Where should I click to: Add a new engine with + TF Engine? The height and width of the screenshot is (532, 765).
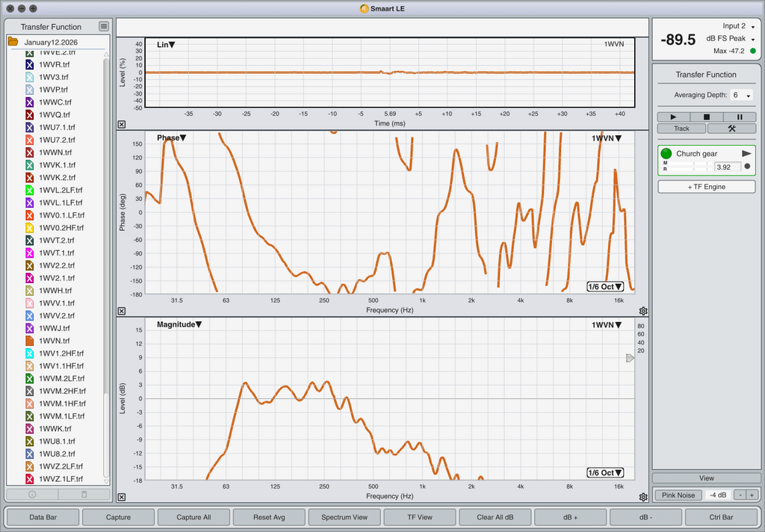(x=707, y=187)
